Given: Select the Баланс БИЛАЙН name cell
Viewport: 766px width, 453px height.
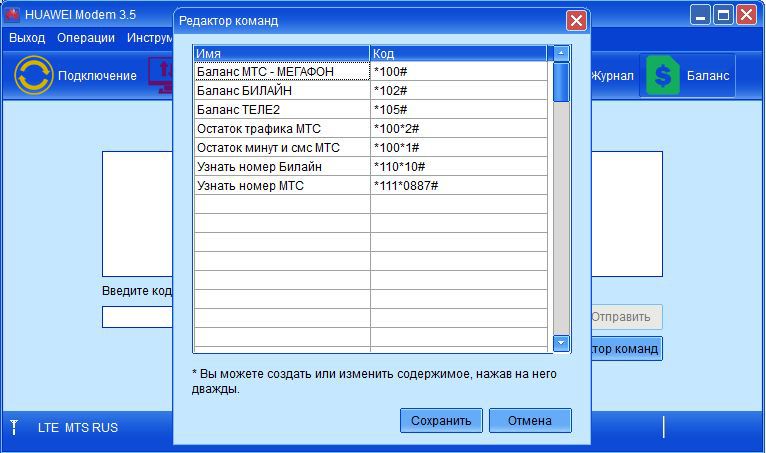Looking at the screenshot, I should (282, 90).
